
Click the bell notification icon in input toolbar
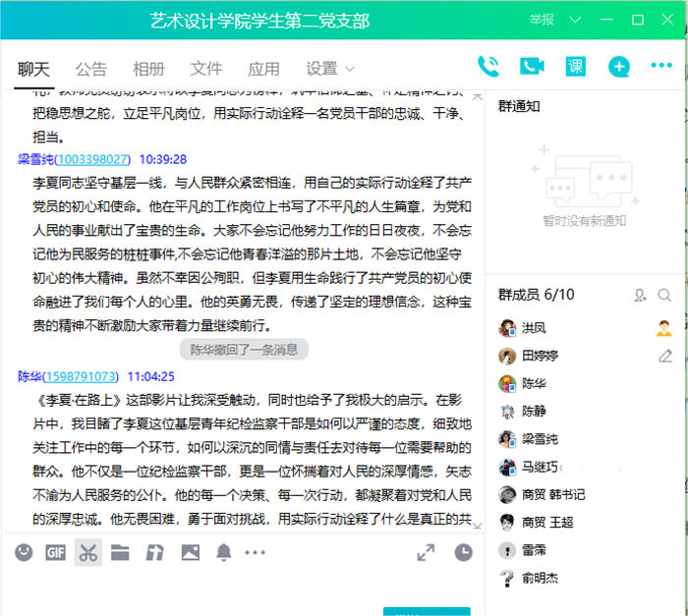224,552
